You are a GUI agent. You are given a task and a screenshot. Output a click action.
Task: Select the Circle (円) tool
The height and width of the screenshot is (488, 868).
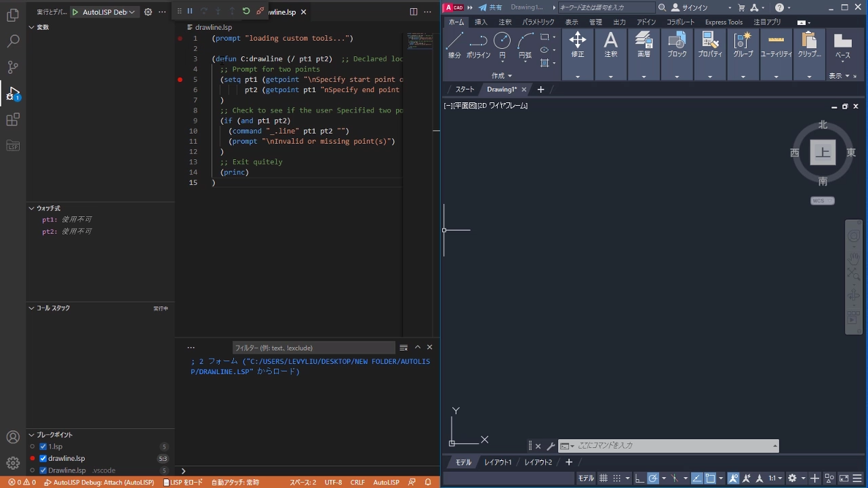pyautogui.click(x=502, y=46)
